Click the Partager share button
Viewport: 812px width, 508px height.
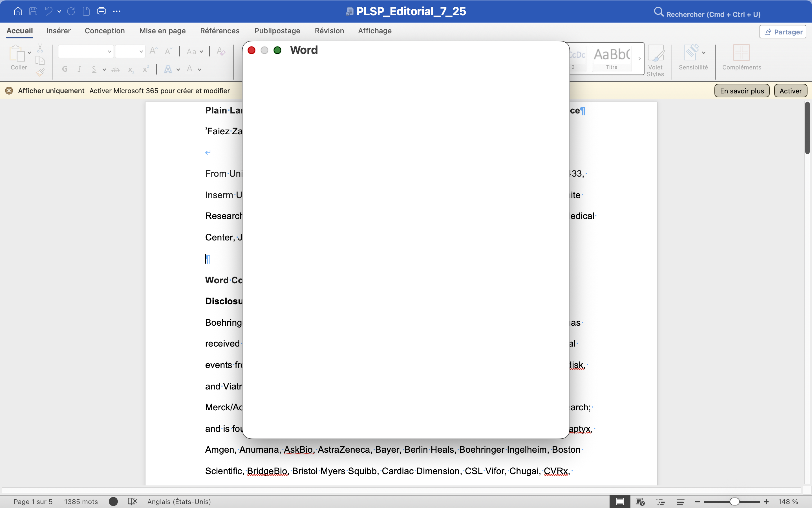(x=783, y=32)
